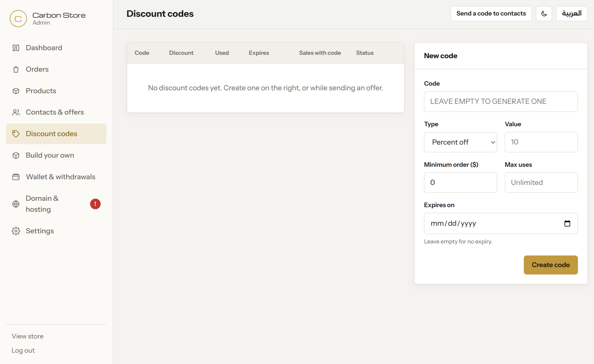Click the Expires column header
The height and width of the screenshot is (364, 594).
(x=259, y=53)
